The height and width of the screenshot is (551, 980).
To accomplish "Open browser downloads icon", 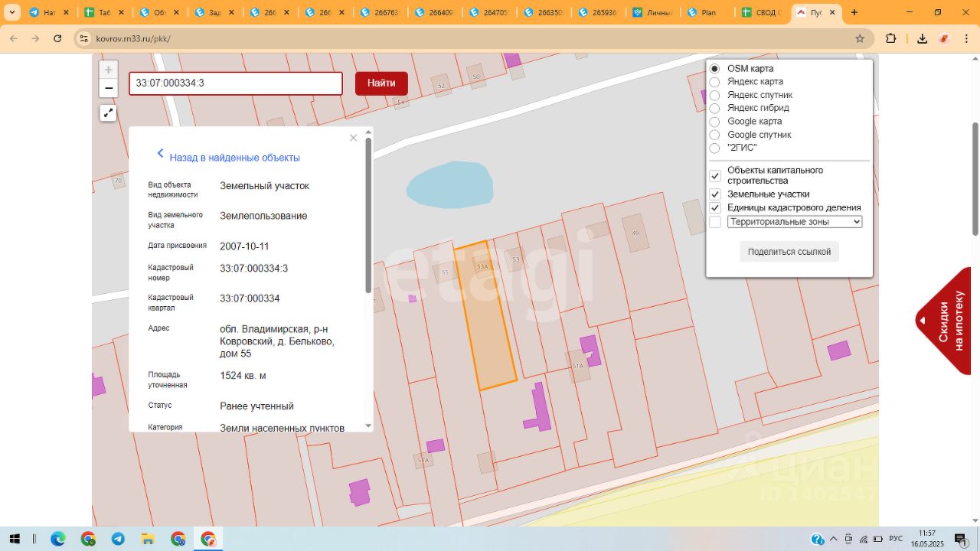I will tap(923, 38).
